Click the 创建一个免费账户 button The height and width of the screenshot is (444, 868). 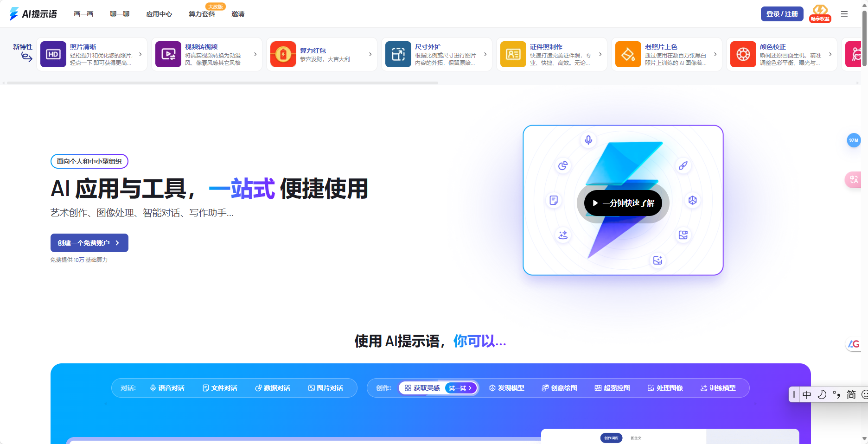coord(89,242)
